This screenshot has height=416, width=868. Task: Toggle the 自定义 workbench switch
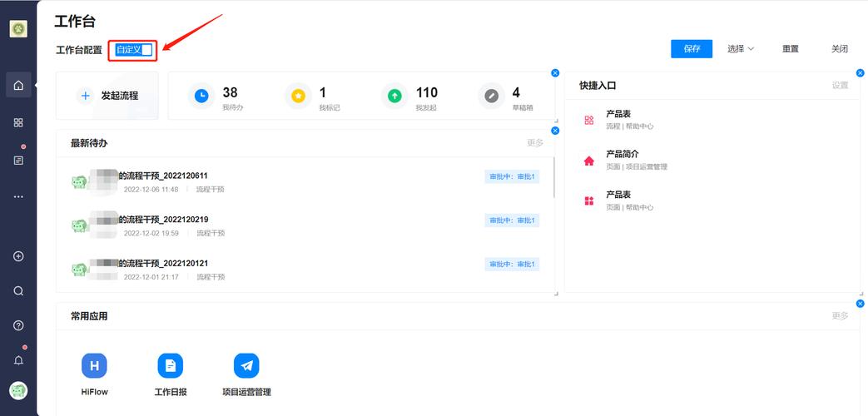[133, 50]
